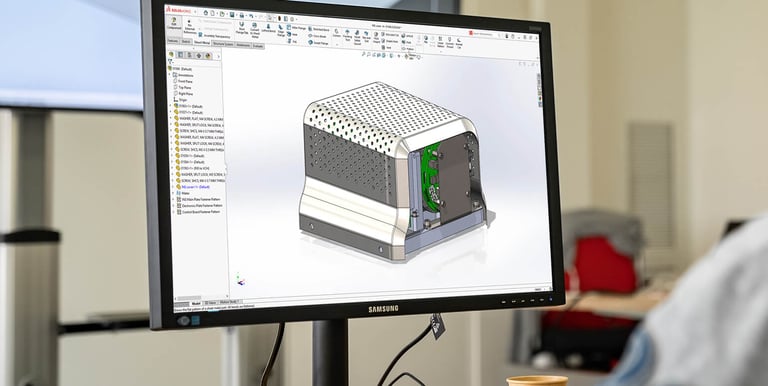Image resolution: width=768 pixels, height=386 pixels.
Task: Open the FeatureManager design tree tab
Action: 171,55
